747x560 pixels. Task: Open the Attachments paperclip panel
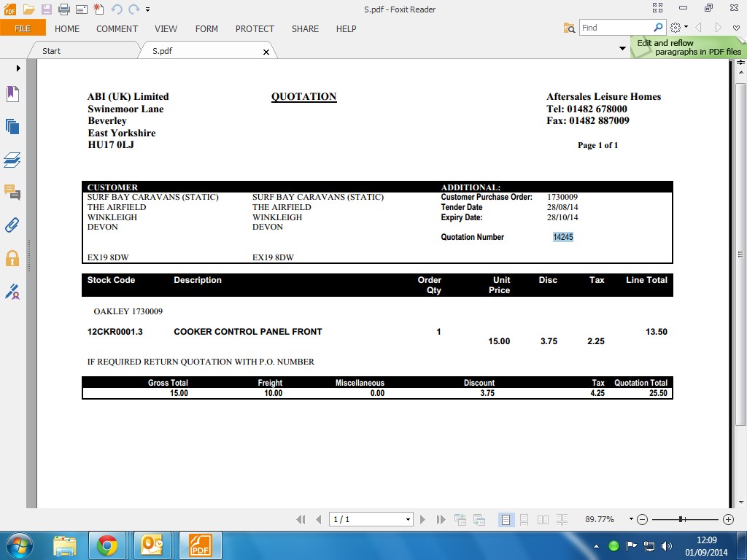[12, 225]
